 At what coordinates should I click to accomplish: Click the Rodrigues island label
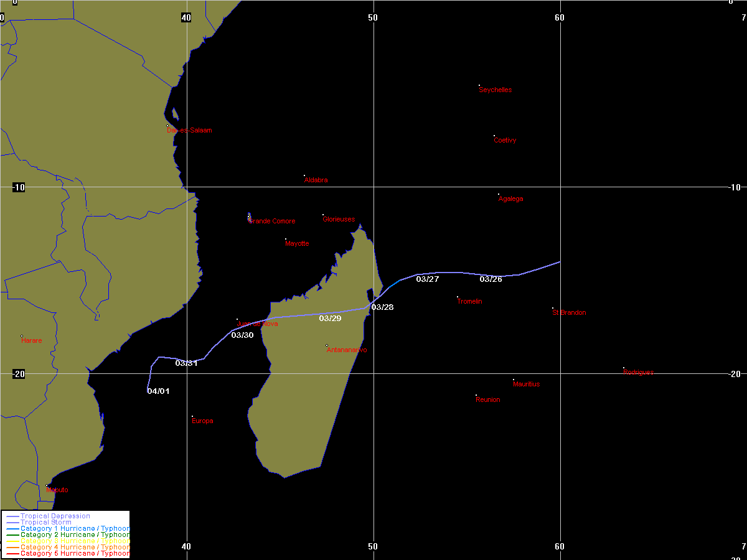click(638, 372)
